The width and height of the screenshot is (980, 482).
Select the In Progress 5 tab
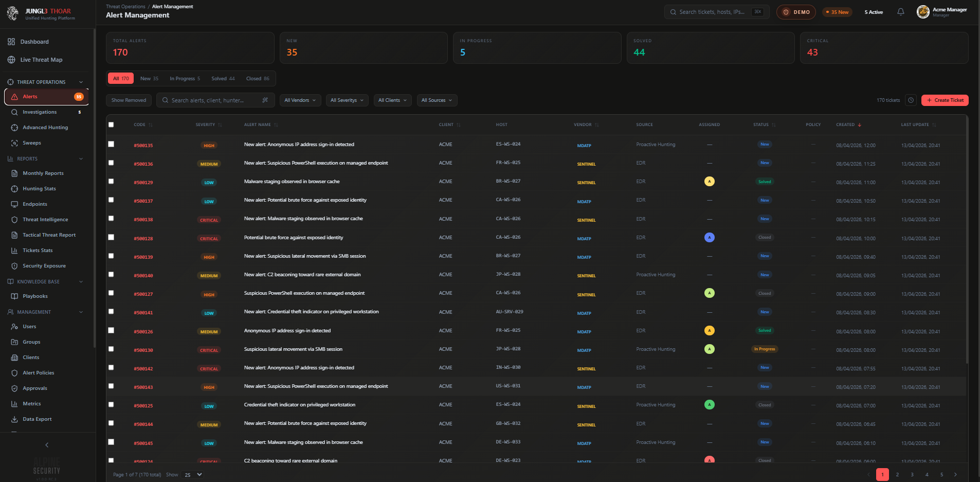pyautogui.click(x=185, y=79)
